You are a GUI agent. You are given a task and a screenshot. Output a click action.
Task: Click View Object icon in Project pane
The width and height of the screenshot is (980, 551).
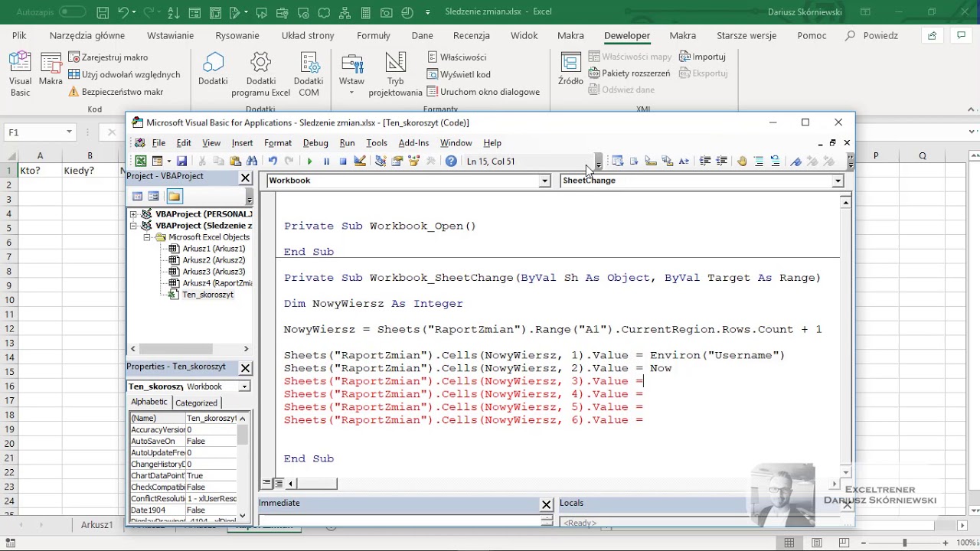[x=153, y=197]
